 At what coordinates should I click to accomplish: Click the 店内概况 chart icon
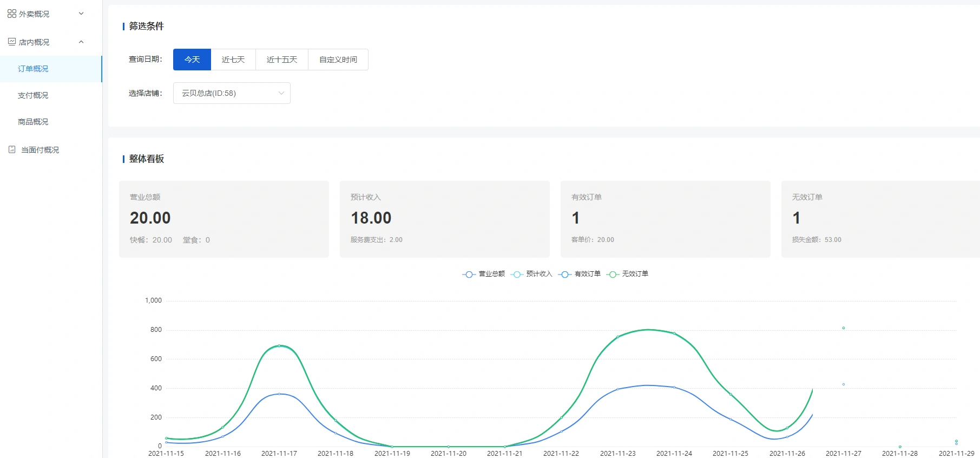[12, 42]
